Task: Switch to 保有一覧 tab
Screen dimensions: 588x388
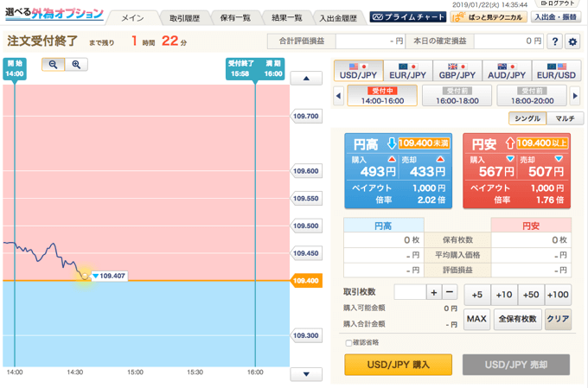Action: (235, 18)
